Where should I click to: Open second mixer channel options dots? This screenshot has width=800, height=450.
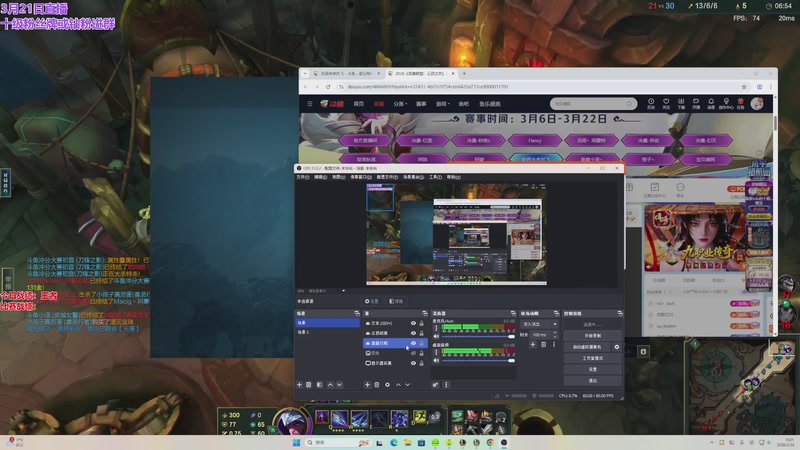(436, 352)
